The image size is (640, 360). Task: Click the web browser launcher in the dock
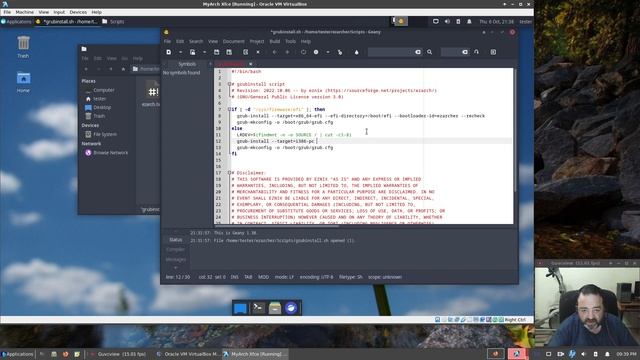[291, 308]
